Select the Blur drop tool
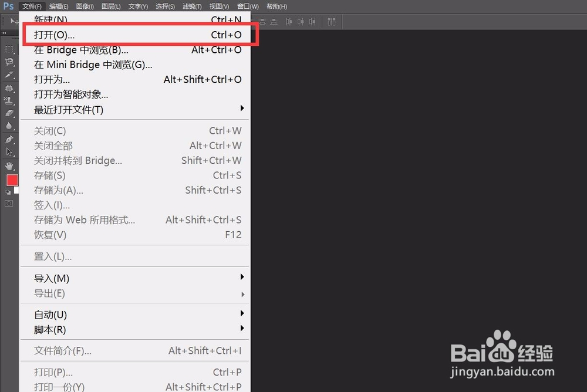The height and width of the screenshot is (392, 587). click(x=9, y=126)
